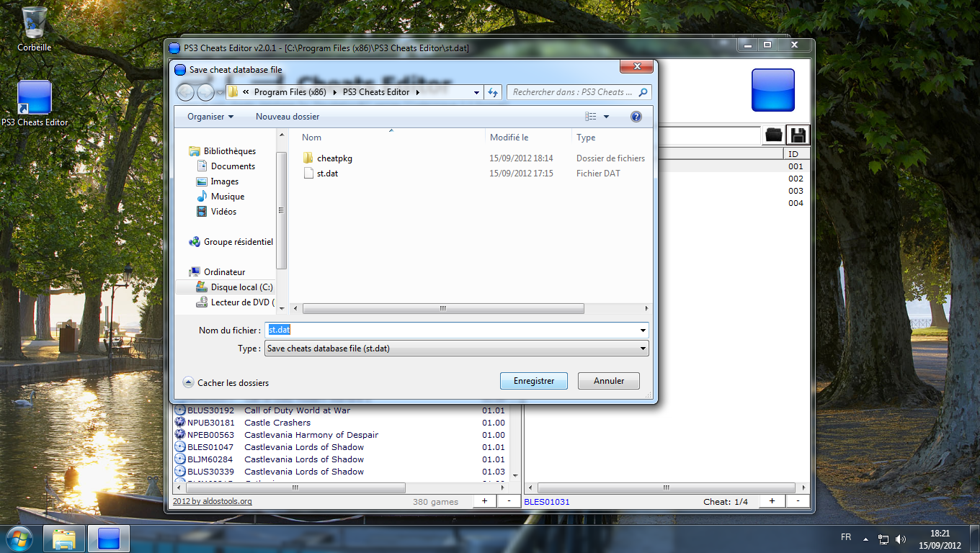Open the Corbeille recycle bin icon
This screenshot has height=553, width=980.
pyautogui.click(x=35, y=29)
